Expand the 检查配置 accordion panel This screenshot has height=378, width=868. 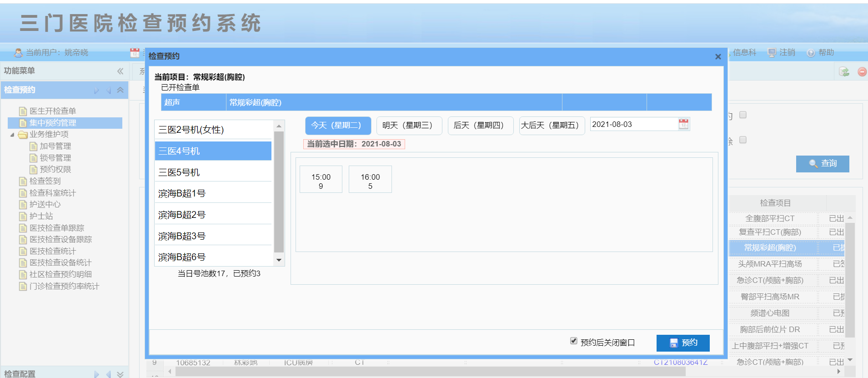click(120, 374)
